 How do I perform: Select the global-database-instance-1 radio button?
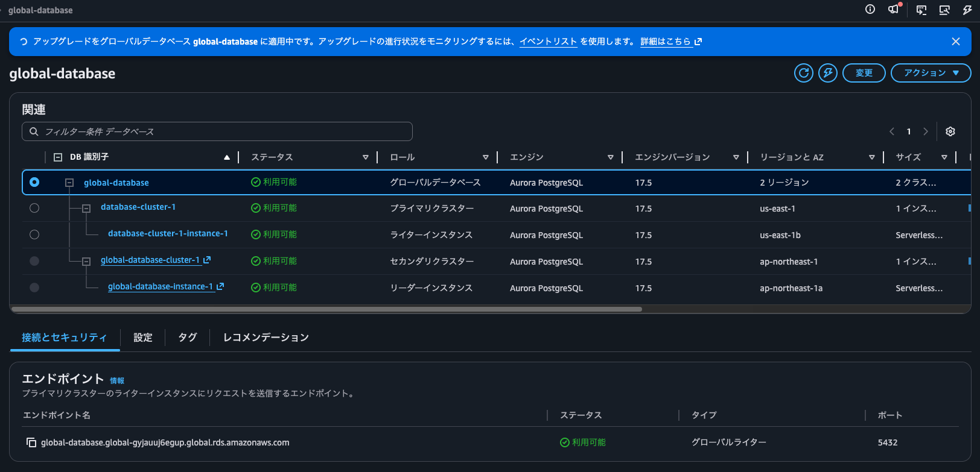coord(34,288)
